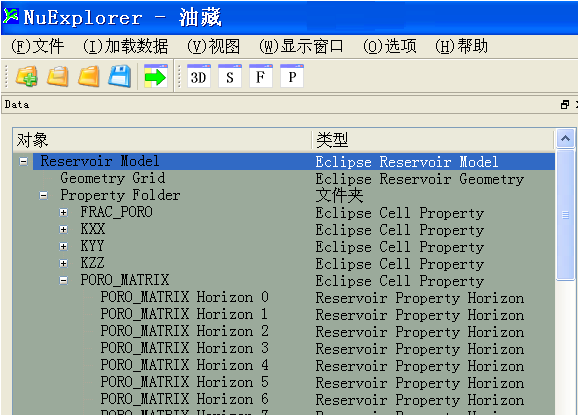Collapse the Reservoir Model tree node

(23, 161)
